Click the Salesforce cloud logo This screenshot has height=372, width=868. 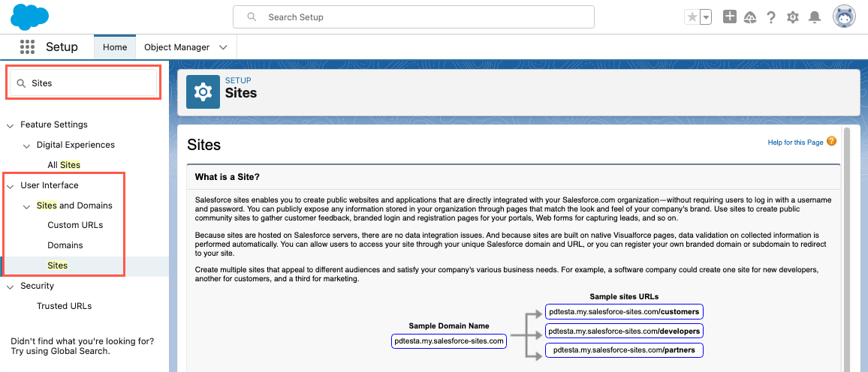(30, 16)
